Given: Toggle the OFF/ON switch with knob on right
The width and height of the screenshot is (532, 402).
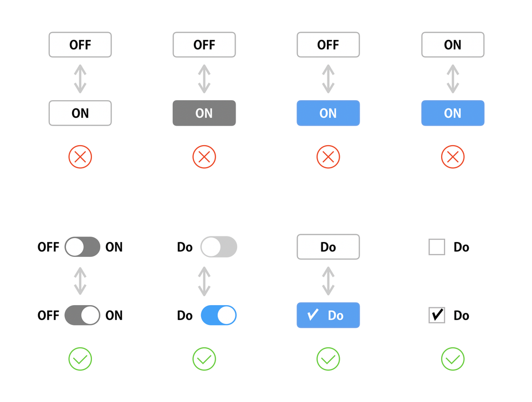Looking at the screenshot, I should (x=83, y=315).
